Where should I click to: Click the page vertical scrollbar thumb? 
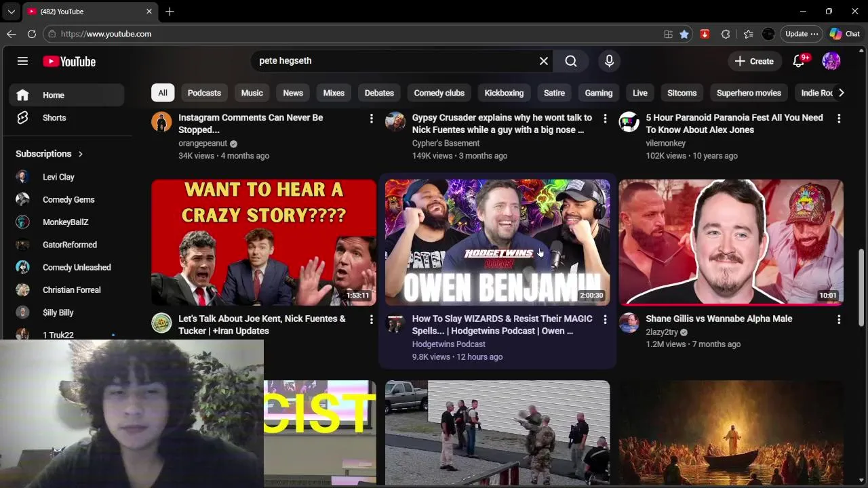click(x=862, y=288)
